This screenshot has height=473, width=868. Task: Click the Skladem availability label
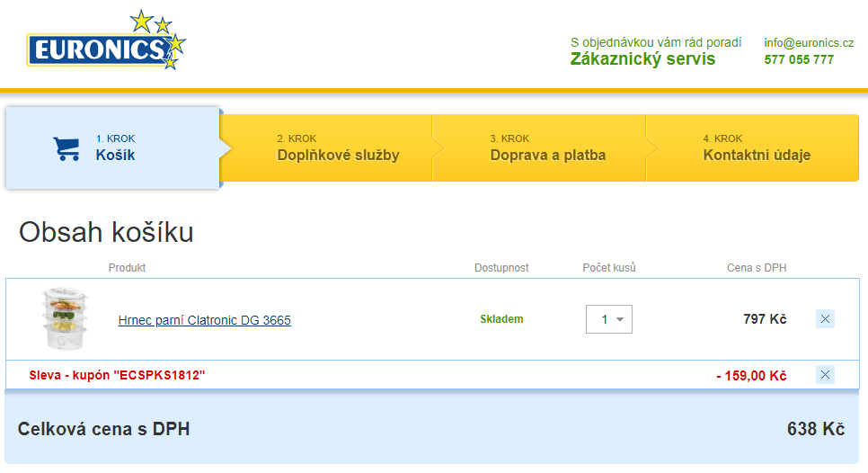[501, 319]
